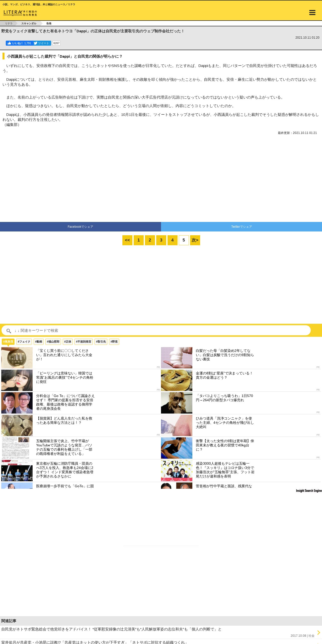Click the LITERA site logo
The height and width of the screenshot is (644, 322).
tap(20, 13)
